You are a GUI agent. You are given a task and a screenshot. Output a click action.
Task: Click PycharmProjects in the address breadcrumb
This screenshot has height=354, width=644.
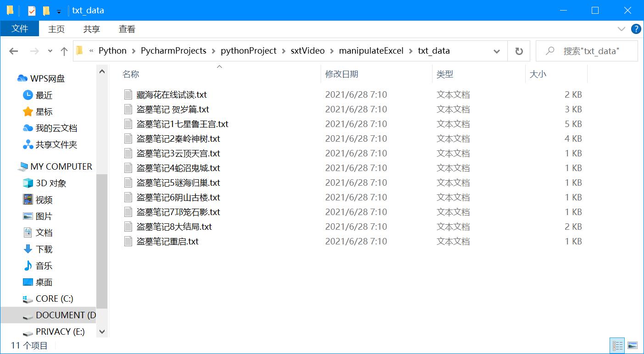tap(173, 51)
